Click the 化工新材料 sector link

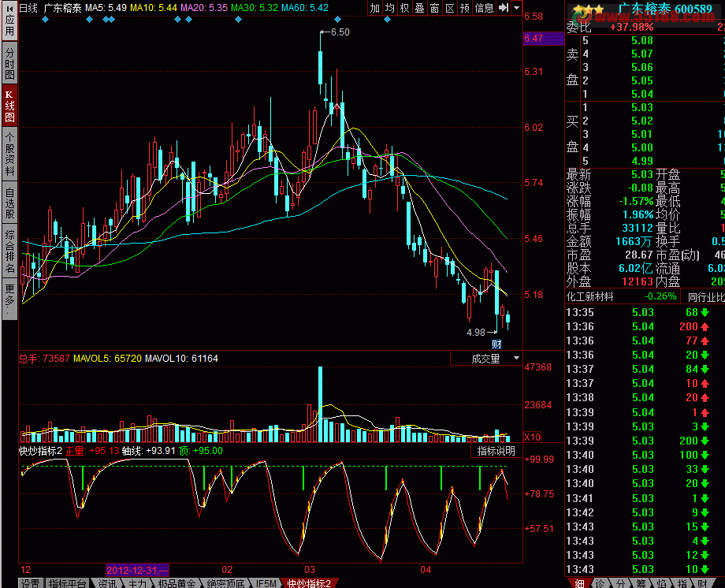click(589, 296)
